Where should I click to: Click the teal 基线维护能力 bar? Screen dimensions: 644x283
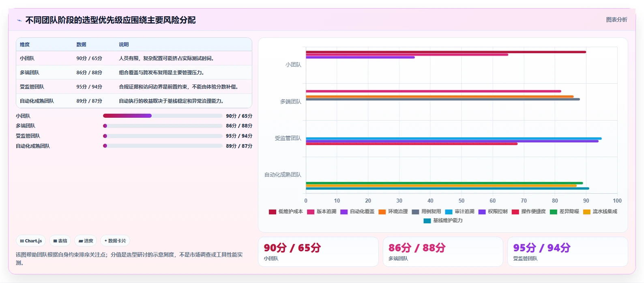(x=447, y=188)
